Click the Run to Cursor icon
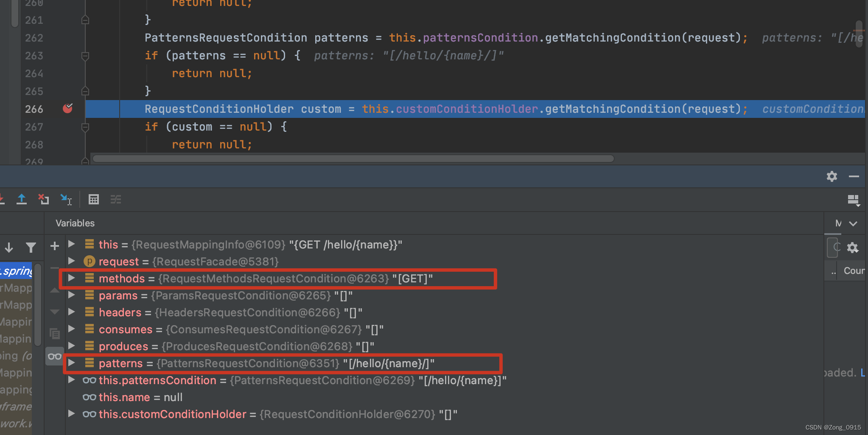Screen dimensions: 868x435 (x=66, y=199)
